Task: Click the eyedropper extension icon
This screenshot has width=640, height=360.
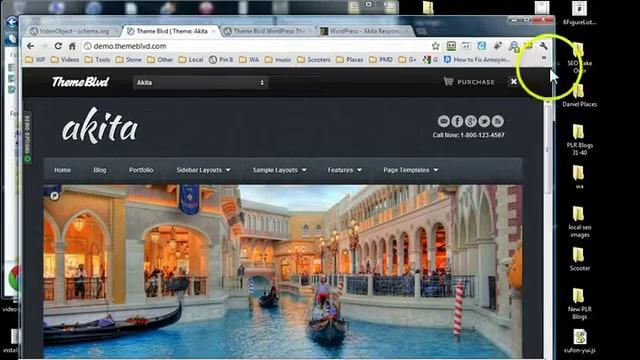Action: (x=498, y=46)
